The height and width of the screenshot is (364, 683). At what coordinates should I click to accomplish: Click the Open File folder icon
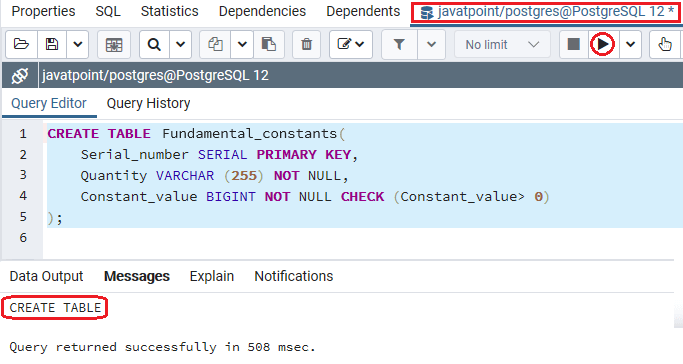(21, 44)
